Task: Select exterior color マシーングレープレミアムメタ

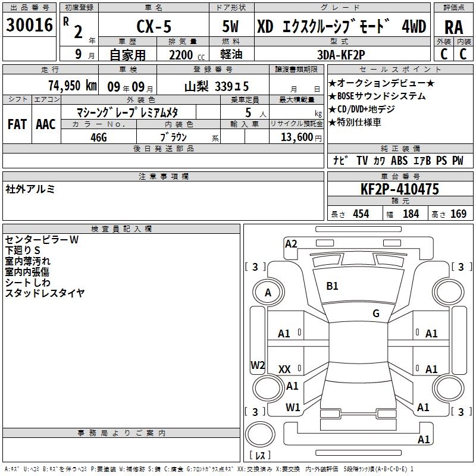Action: coord(127,112)
